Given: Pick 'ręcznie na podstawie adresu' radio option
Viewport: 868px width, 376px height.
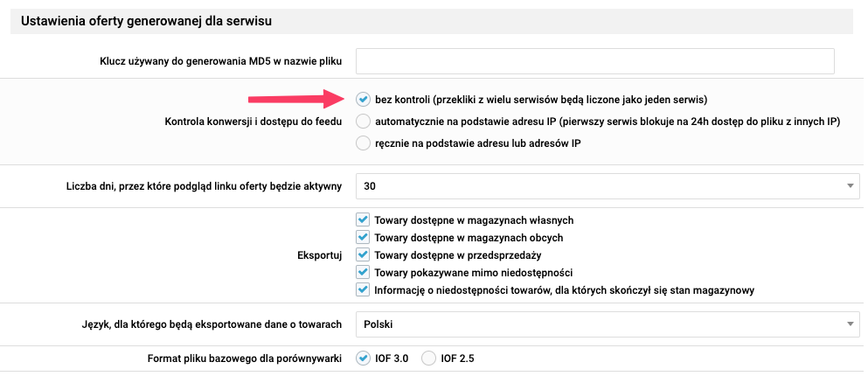Looking at the screenshot, I should [363, 143].
